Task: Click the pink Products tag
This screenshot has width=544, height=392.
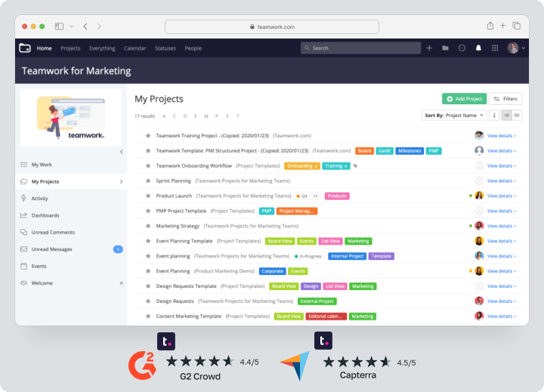Action: pos(337,196)
